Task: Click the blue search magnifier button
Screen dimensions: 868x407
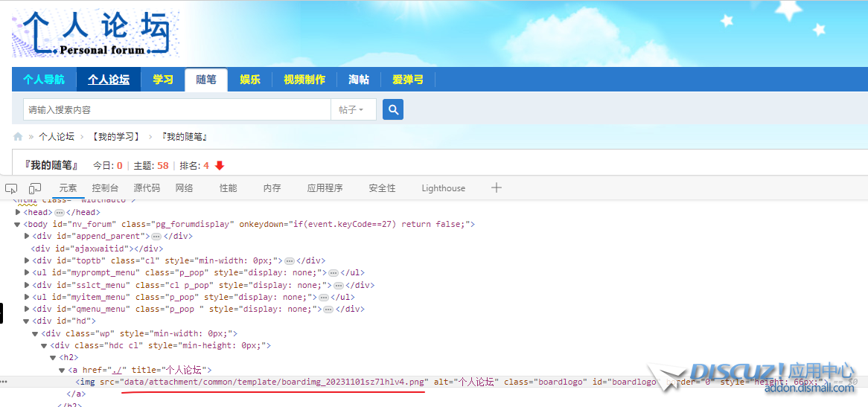Action: [392, 109]
